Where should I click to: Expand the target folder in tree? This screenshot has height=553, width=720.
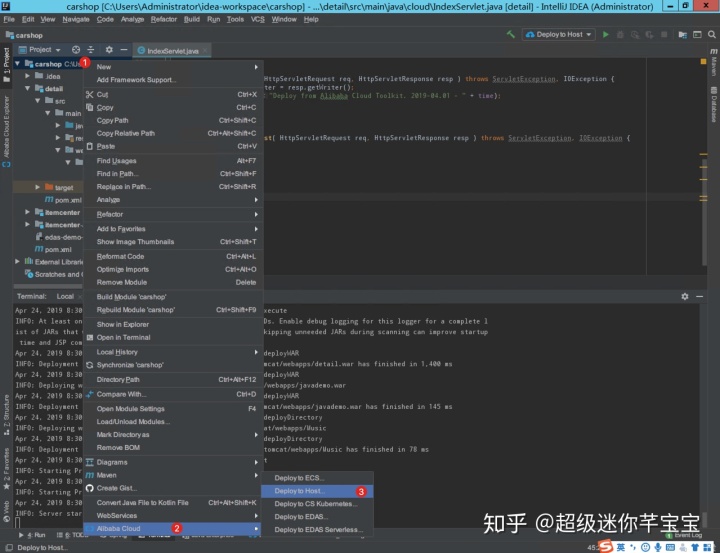tap(38, 187)
